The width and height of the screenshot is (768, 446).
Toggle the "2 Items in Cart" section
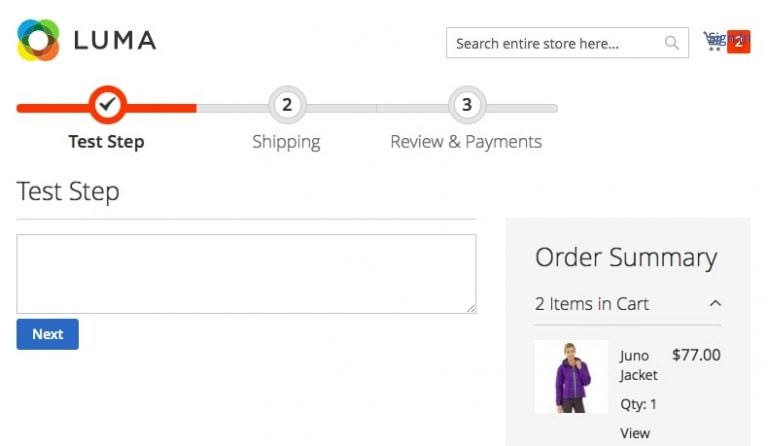(592, 304)
